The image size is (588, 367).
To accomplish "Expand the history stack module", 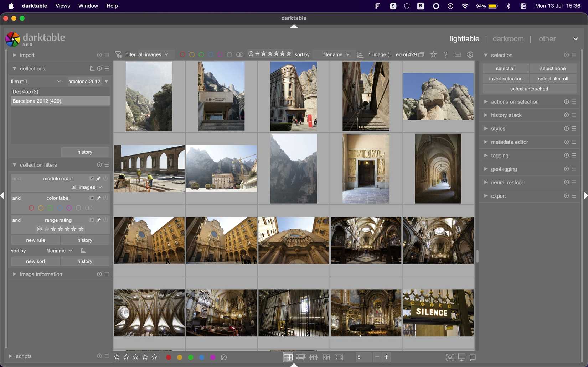I will click(486, 115).
